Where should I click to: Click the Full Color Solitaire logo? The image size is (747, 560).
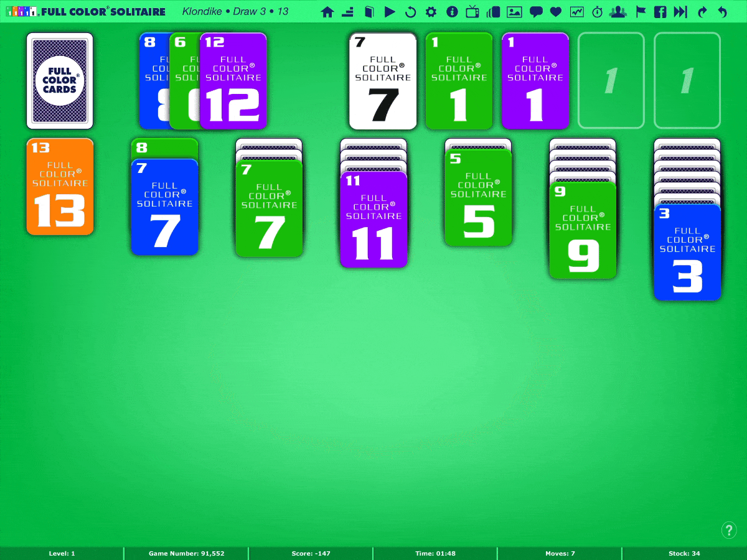[85, 11]
